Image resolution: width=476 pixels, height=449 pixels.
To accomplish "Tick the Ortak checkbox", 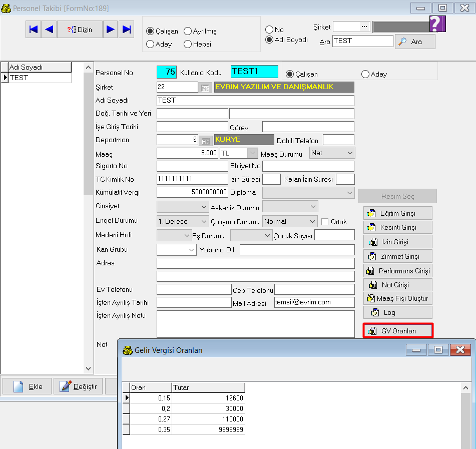I will [x=325, y=222].
